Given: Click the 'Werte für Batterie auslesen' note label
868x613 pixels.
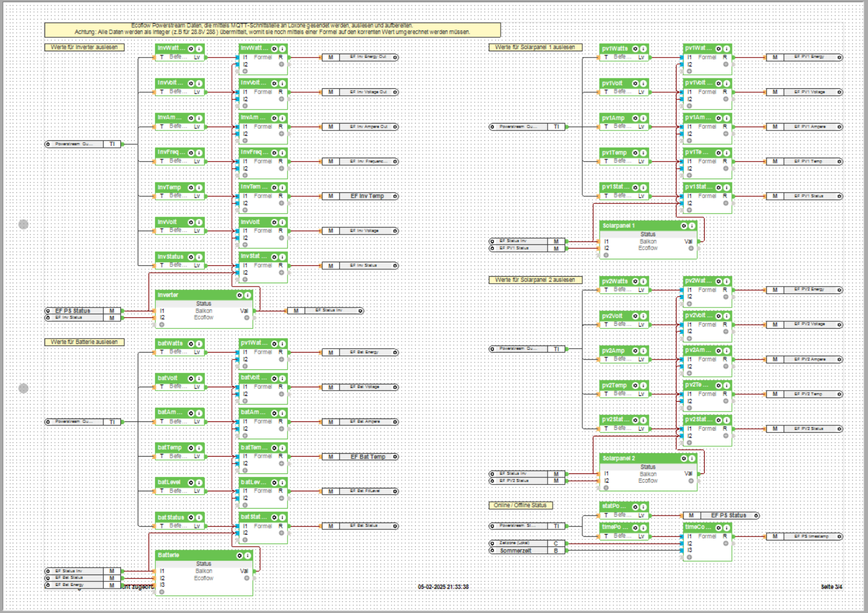Looking at the screenshot, I should 84,342.
